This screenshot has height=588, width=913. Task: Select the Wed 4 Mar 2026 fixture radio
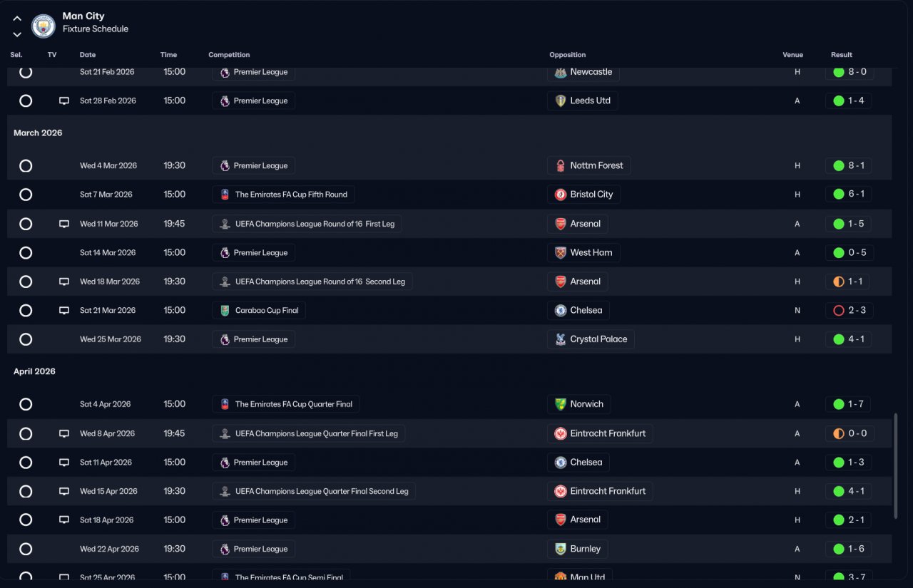click(x=26, y=166)
